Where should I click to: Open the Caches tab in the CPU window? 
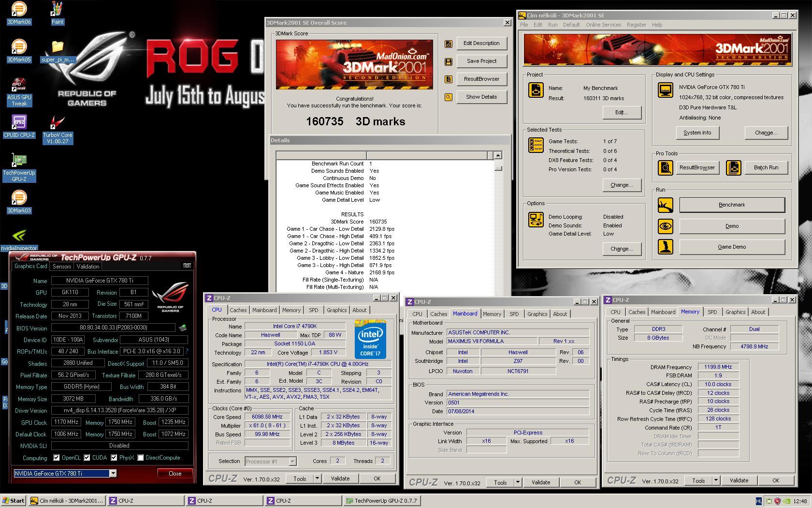tap(238, 310)
